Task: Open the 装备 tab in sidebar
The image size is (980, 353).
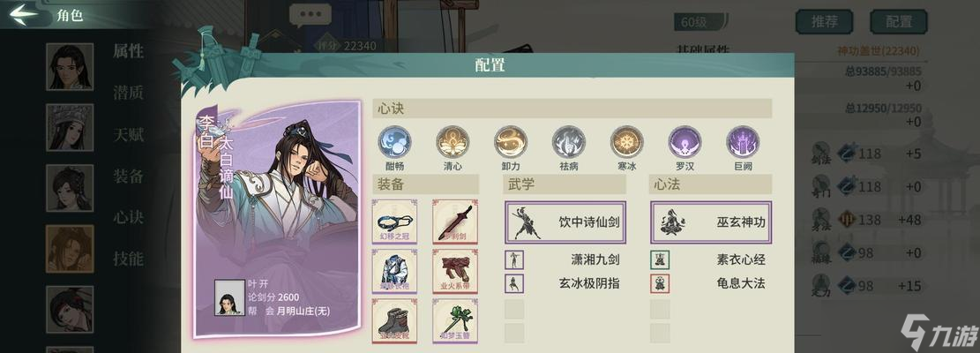Action: tap(128, 176)
